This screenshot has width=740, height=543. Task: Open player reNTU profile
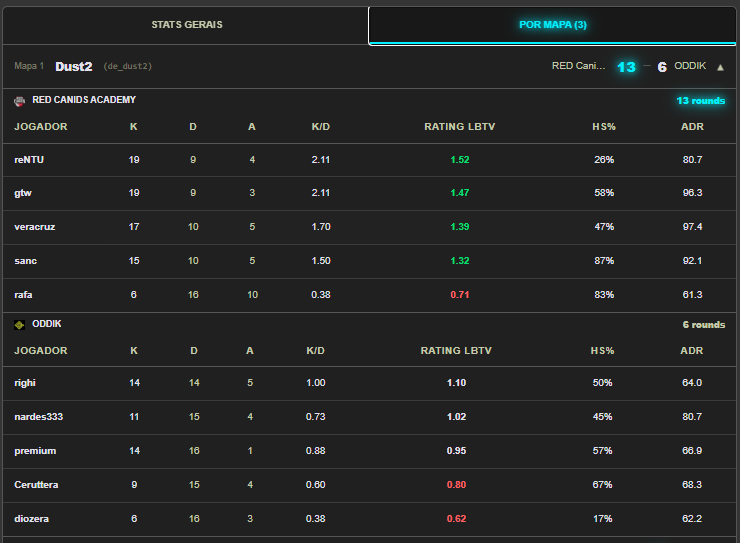[x=29, y=160]
